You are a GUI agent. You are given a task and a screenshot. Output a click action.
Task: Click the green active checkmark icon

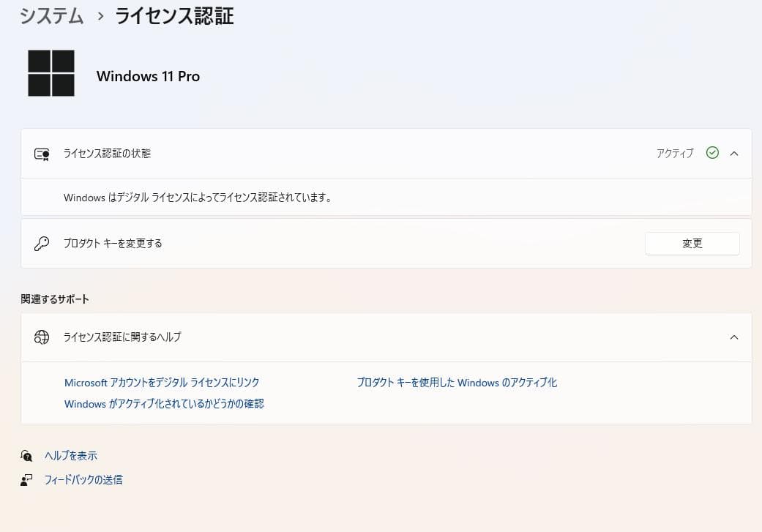click(712, 153)
